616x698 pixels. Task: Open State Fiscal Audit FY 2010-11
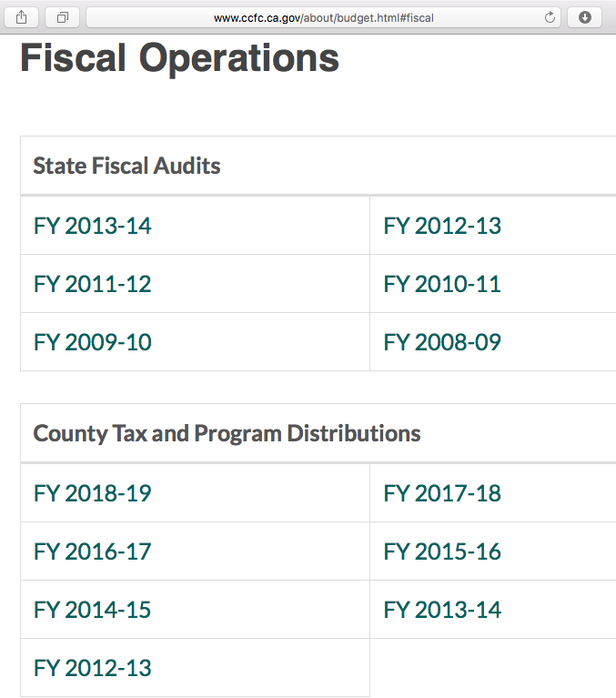click(x=442, y=284)
